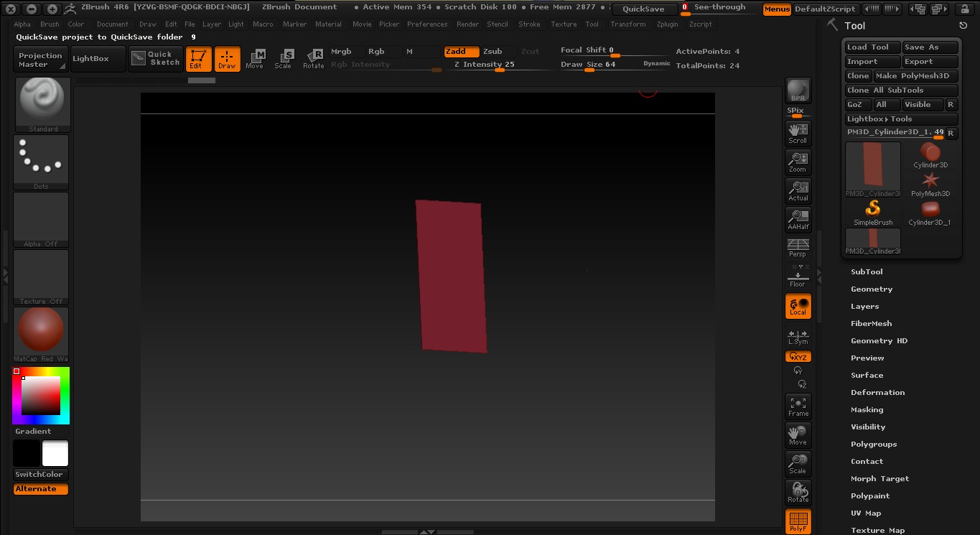
Task: Toggle Draw mode
Action: tap(227, 59)
